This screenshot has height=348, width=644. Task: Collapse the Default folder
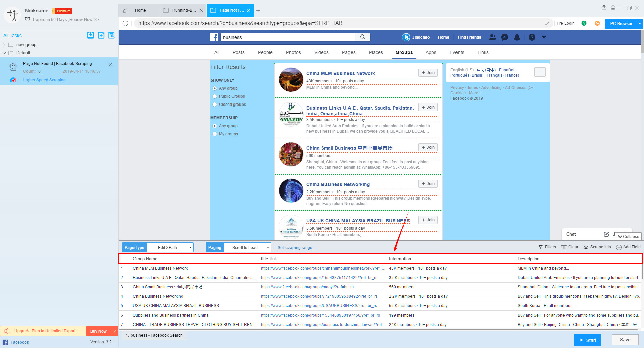point(4,53)
